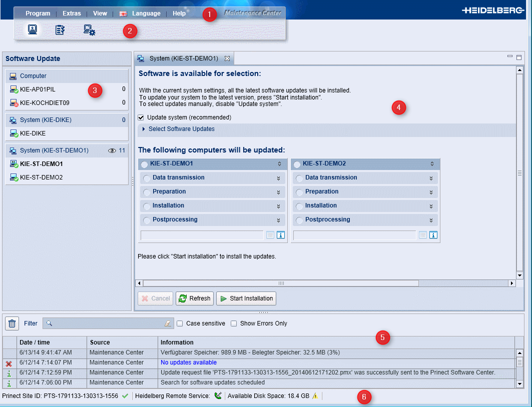Sort the log by Information column
Viewport: 532px width, 407px height.
336,342
